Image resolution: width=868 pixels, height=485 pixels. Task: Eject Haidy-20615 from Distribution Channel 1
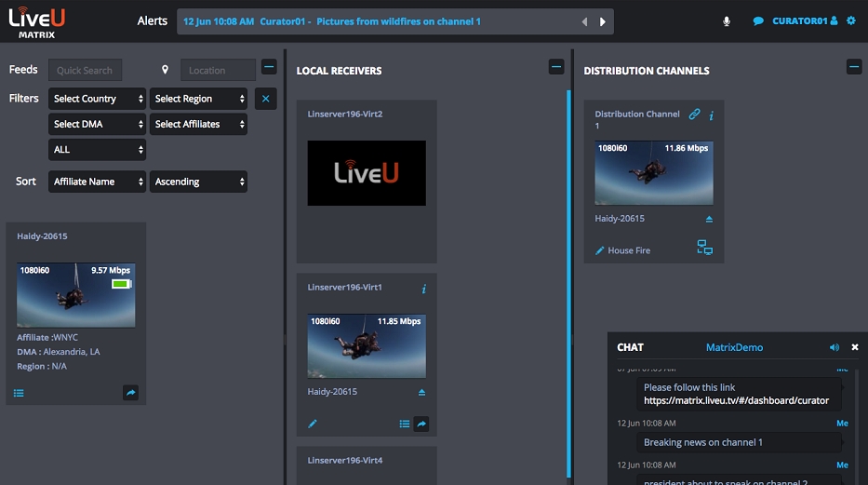[x=709, y=220]
